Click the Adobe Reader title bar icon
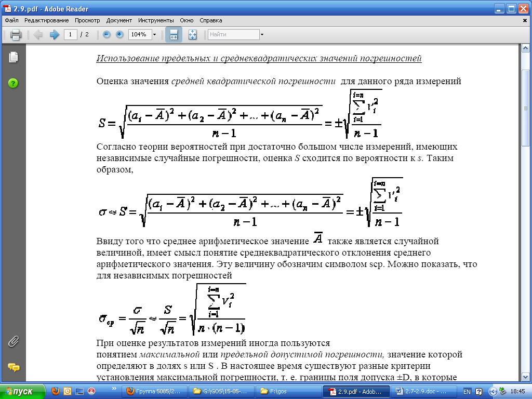The width and height of the screenshot is (532, 399). click(7, 8)
